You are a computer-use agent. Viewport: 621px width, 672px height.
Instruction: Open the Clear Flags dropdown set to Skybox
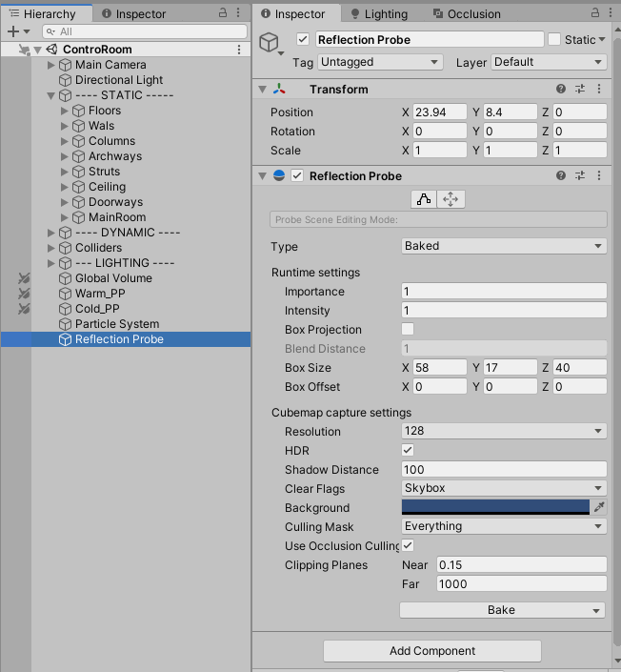(x=504, y=488)
